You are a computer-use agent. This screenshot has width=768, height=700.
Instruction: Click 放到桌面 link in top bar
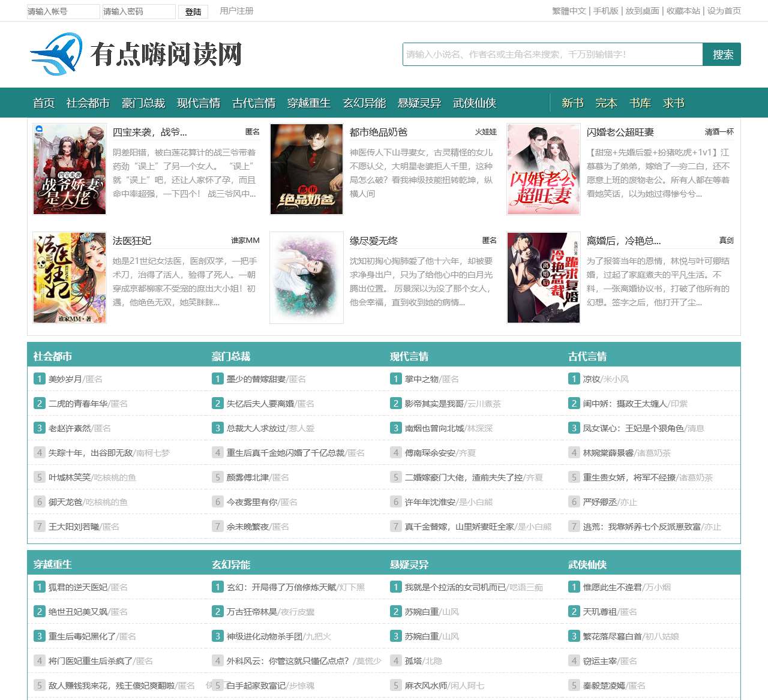pos(642,11)
